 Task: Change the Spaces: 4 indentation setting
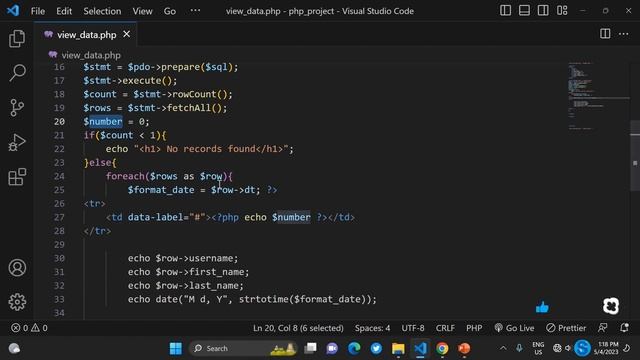(372, 328)
